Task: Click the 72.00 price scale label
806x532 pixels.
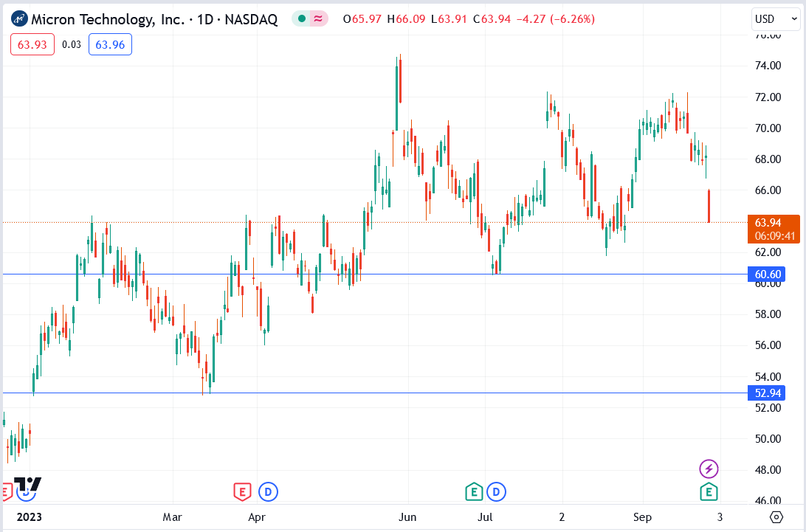Action: (768, 97)
